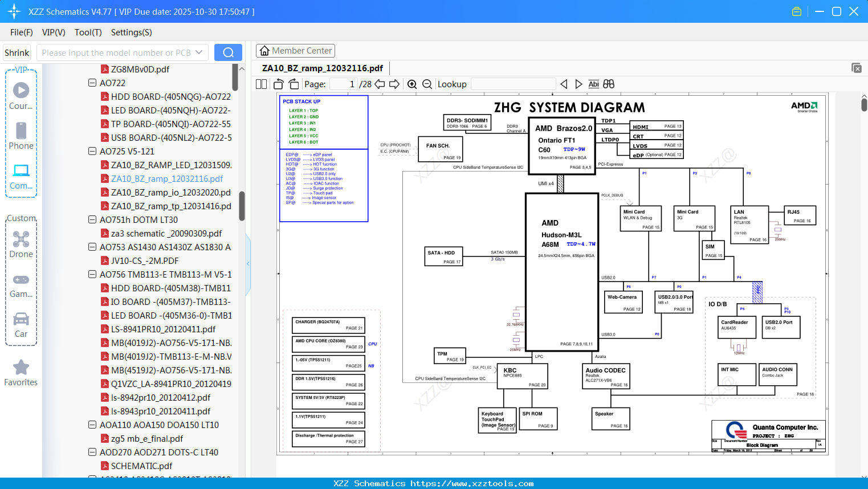
Task: Collapse the AO722 folder
Action: pyautogui.click(x=92, y=83)
